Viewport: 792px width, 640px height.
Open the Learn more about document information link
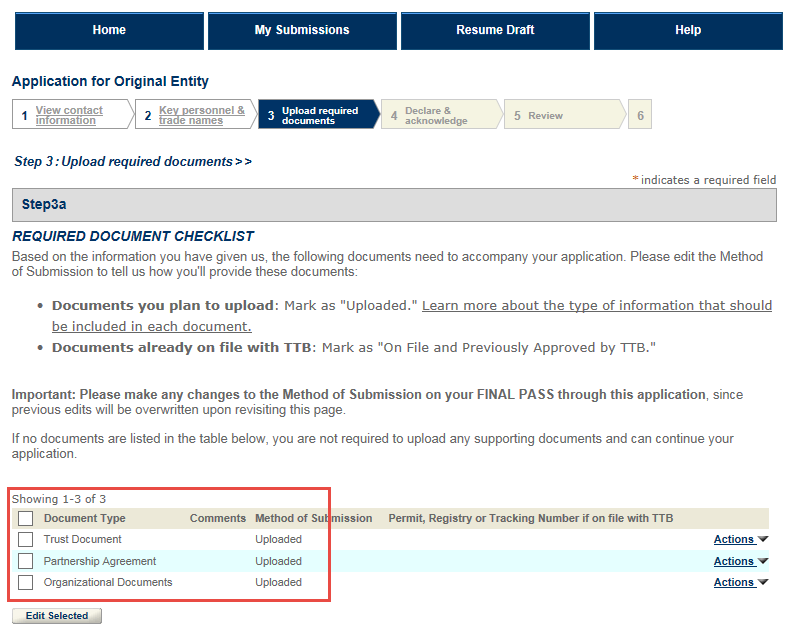coord(596,305)
